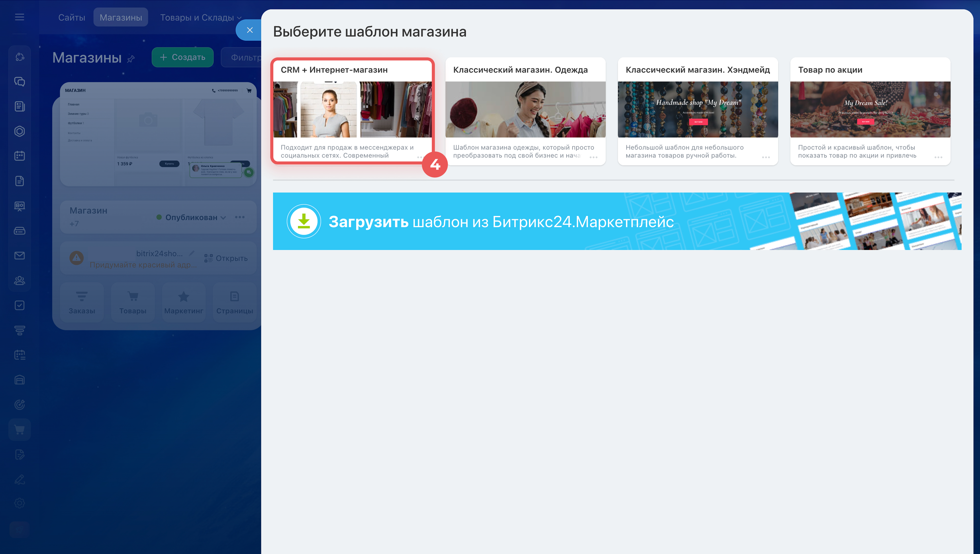Image resolution: width=980 pixels, height=554 pixels.
Task: Close the template selection panel
Action: (x=250, y=30)
